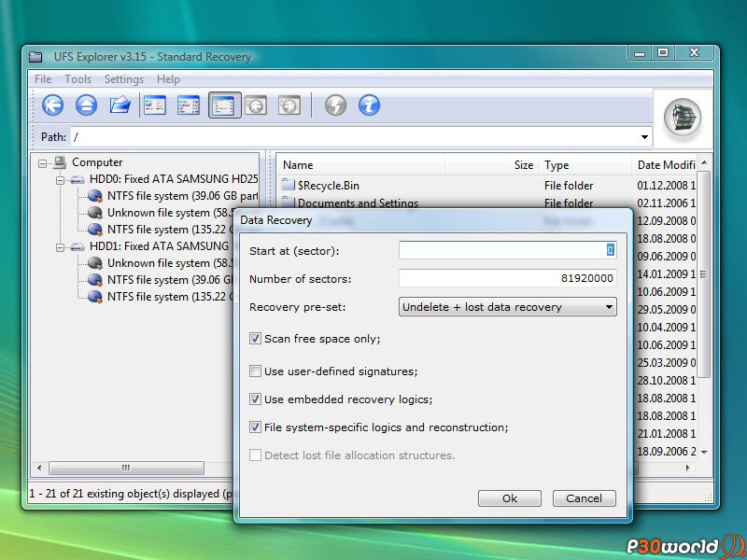Toggle Scan free space only checkbox

click(x=255, y=339)
